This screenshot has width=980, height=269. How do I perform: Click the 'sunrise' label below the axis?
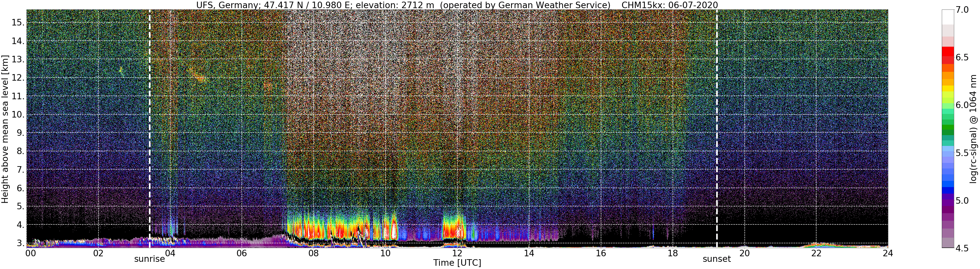tap(150, 259)
